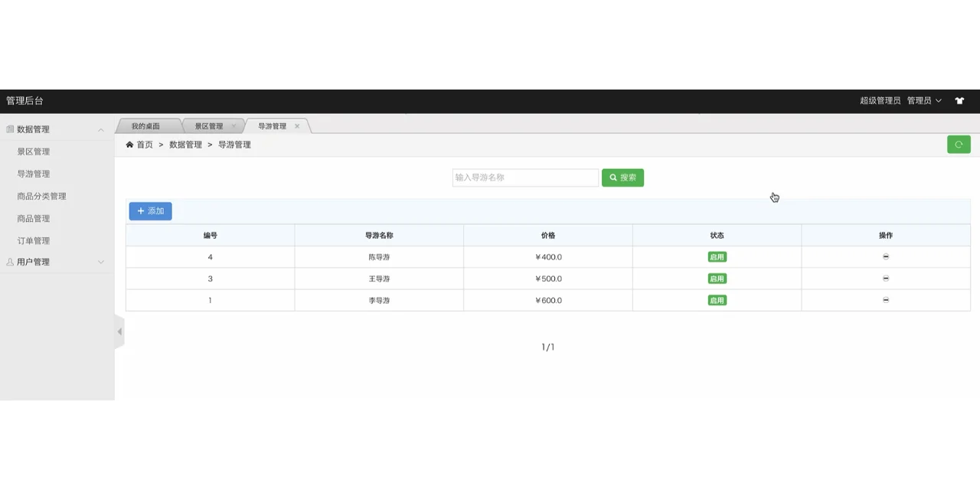Click the action icon for 陈导游 row

(x=886, y=257)
